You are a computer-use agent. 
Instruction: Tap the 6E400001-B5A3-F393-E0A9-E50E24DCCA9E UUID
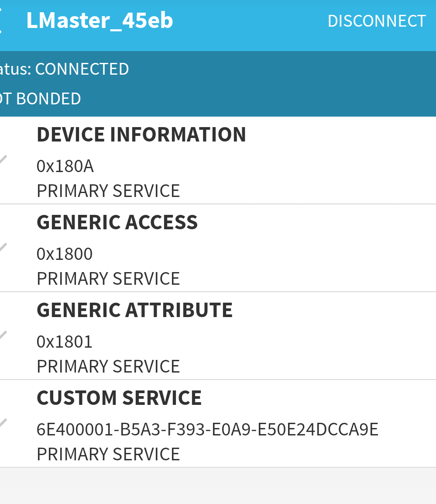[207, 430]
